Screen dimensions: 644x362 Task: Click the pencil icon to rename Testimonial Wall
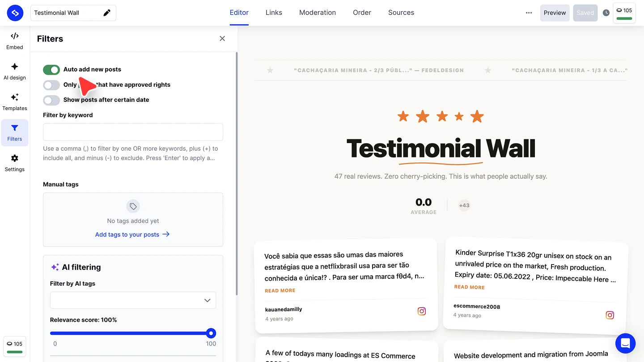point(107,13)
